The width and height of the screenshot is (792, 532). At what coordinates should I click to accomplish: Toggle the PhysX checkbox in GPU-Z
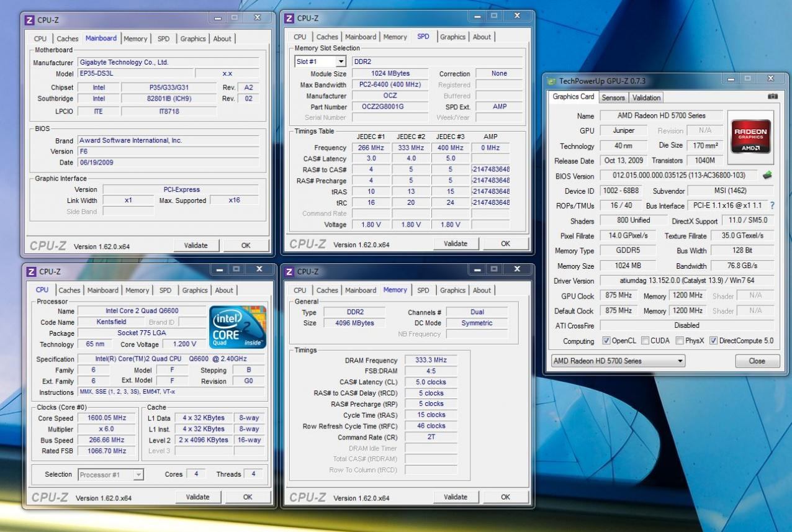click(x=680, y=341)
